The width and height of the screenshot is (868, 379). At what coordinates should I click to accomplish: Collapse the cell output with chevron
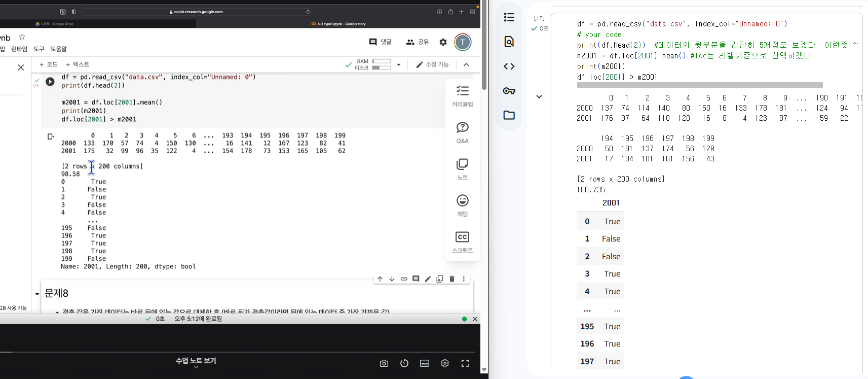point(539,97)
